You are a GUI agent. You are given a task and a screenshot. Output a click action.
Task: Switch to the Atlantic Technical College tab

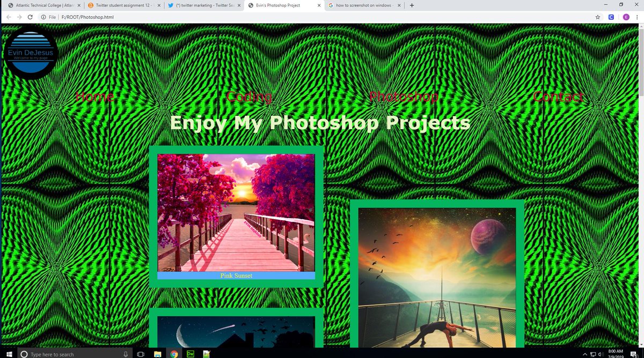[43, 5]
